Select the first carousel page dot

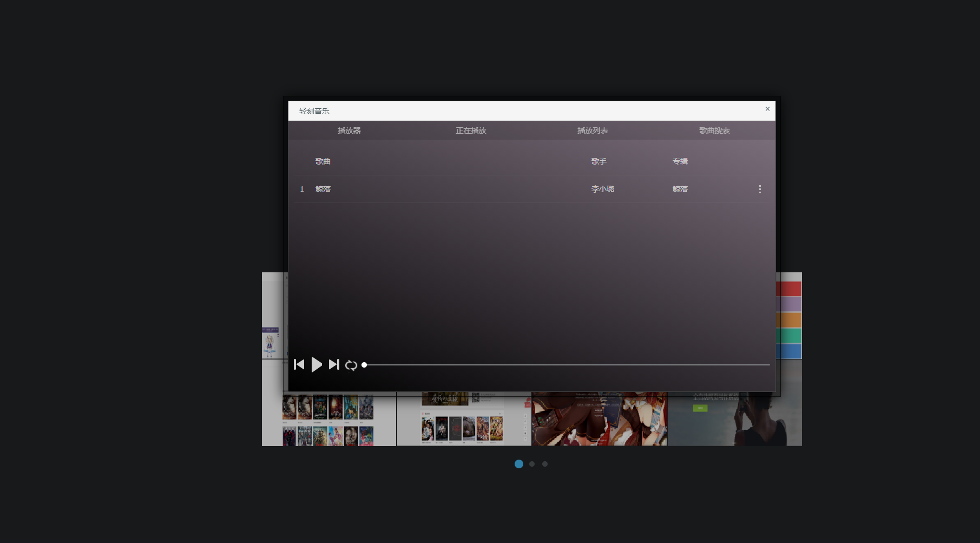519,464
